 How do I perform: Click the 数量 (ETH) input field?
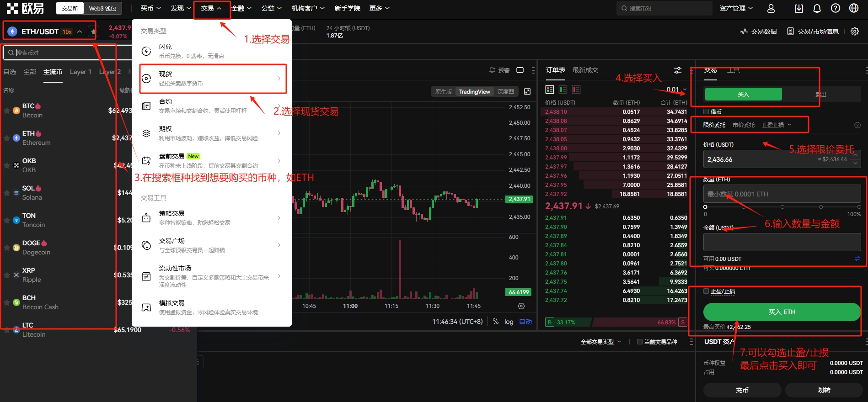(782, 194)
